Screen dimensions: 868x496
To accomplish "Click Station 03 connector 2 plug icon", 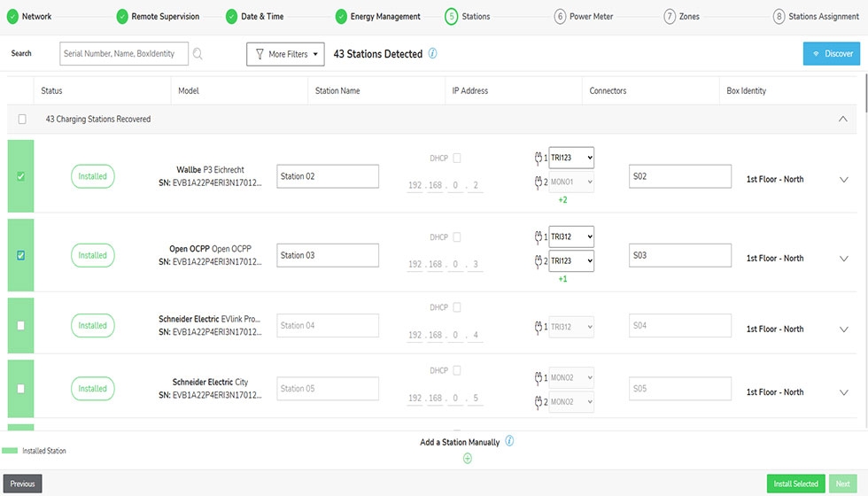I will (x=538, y=261).
